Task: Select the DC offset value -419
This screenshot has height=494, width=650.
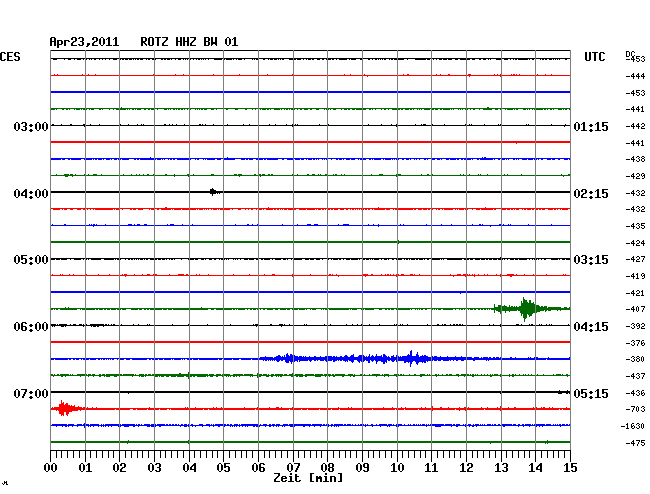Action: coord(635,276)
